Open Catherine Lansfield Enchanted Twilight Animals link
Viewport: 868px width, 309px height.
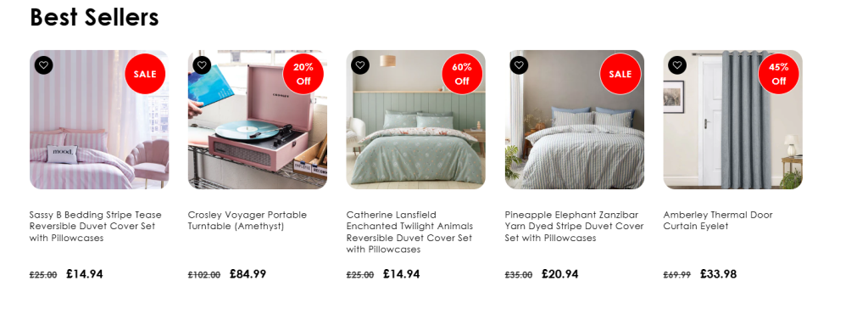coord(409,232)
